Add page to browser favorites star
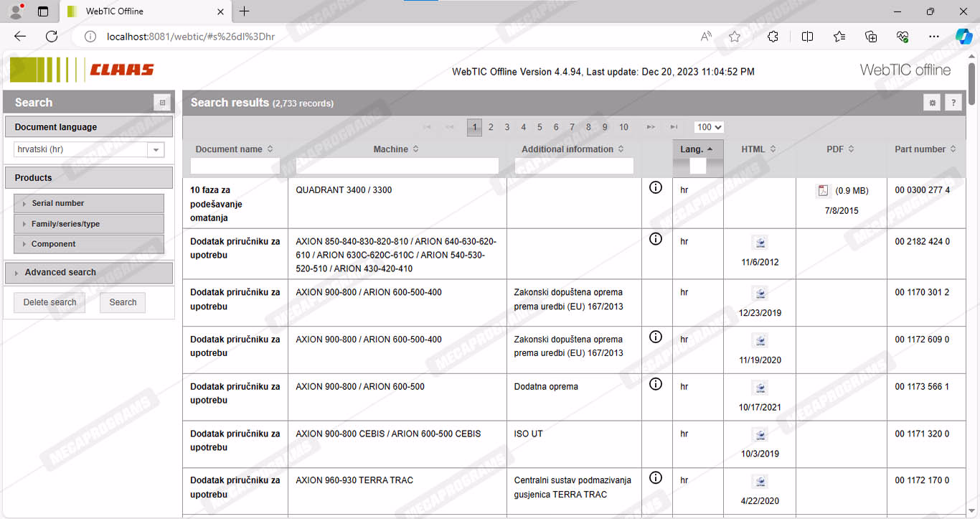This screenshot has height=519, width=980. [x=735, y=37]
